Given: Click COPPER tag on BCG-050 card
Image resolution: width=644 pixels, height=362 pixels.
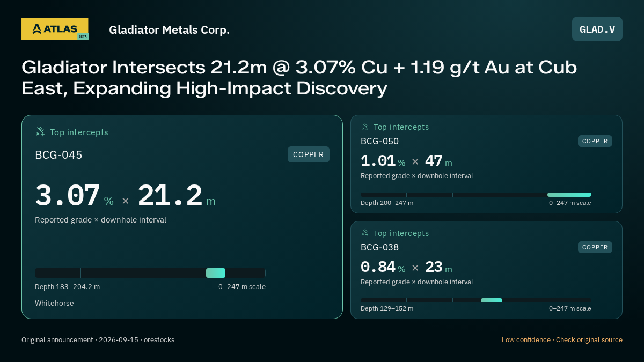Looking at the screenshot, I should click(595, 141).
